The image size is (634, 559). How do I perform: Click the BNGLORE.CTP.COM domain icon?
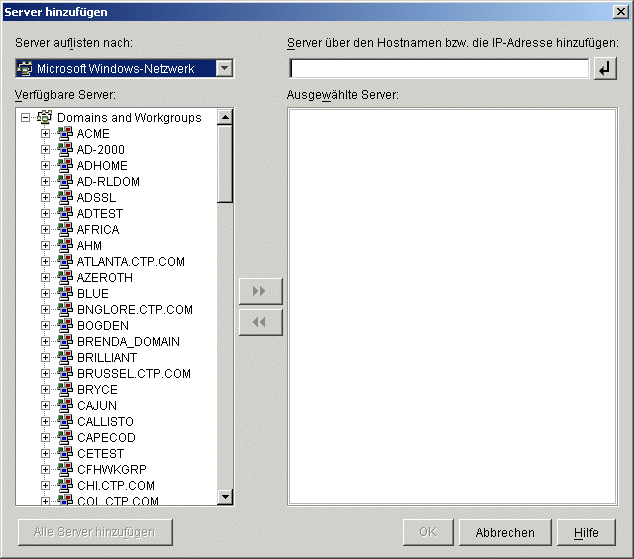click(x=65, y=310)
